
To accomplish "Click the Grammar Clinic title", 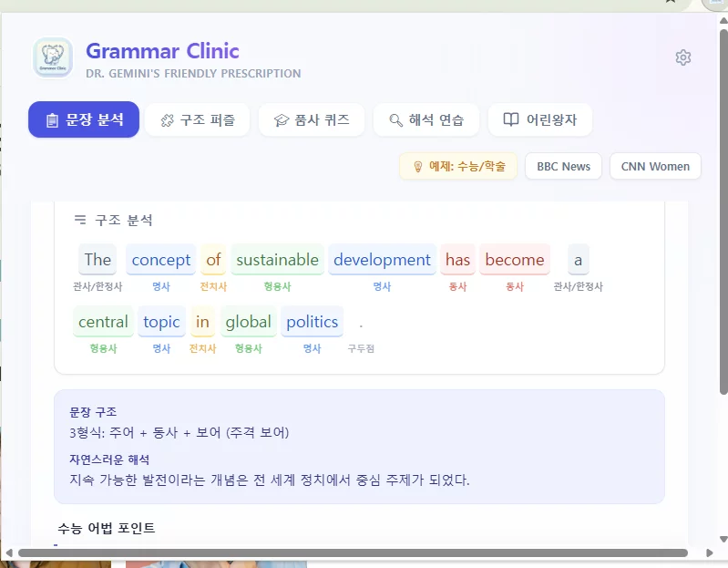I will [x=162, y=51].
